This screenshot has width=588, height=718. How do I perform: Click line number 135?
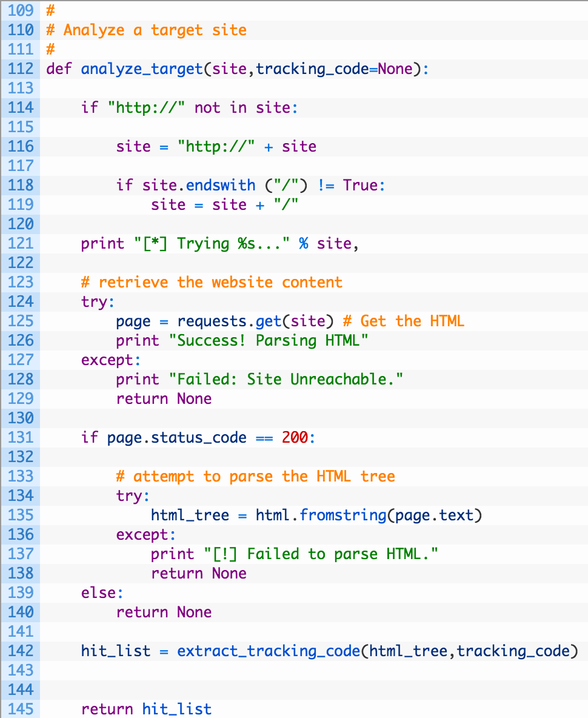(x=21, y=515)
